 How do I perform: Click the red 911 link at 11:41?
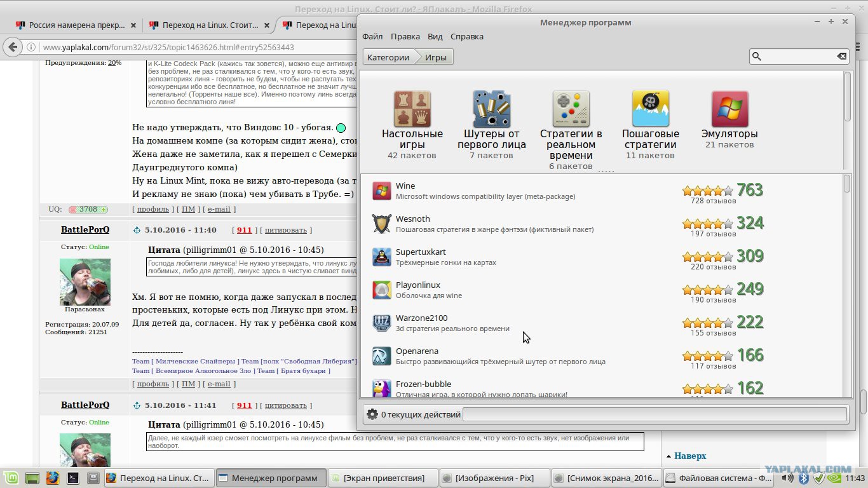coord(245,405)
